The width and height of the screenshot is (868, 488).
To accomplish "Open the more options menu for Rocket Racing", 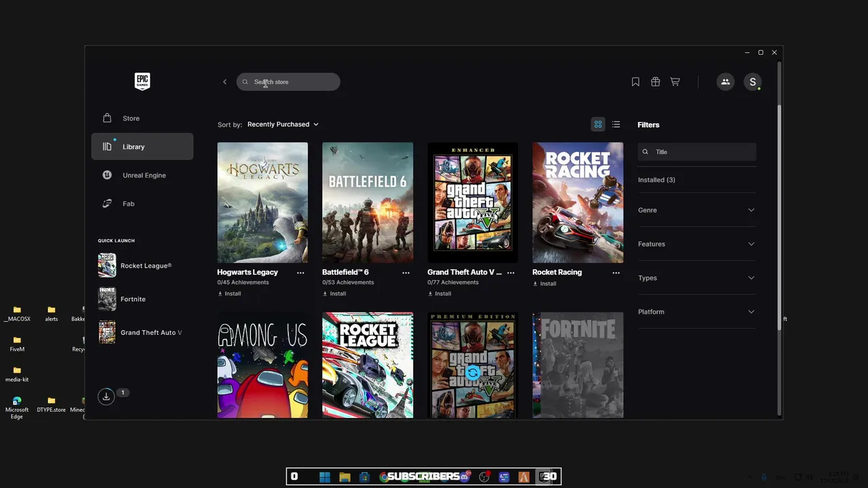I will pos(616,272).
